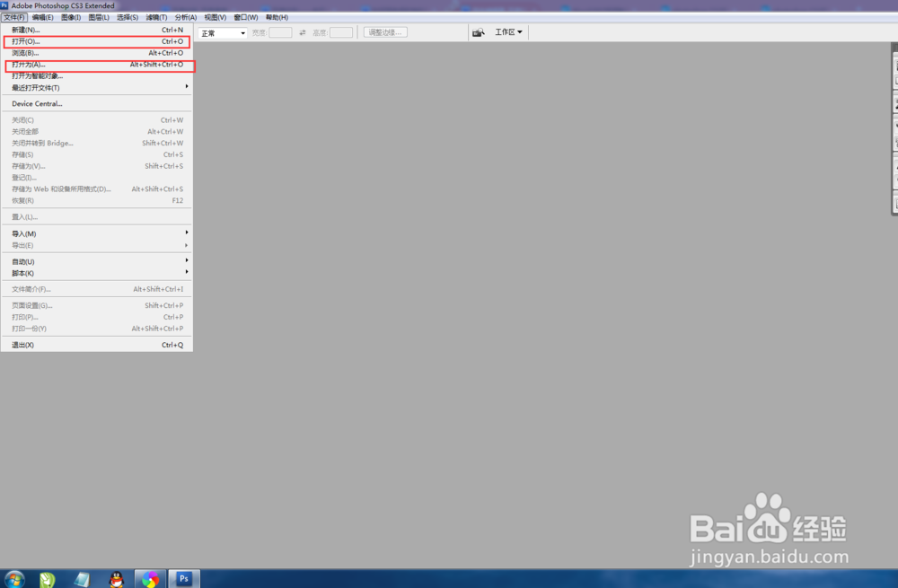Open the Windows Start orb
The image size is (898, 588).
coord(13,579)
